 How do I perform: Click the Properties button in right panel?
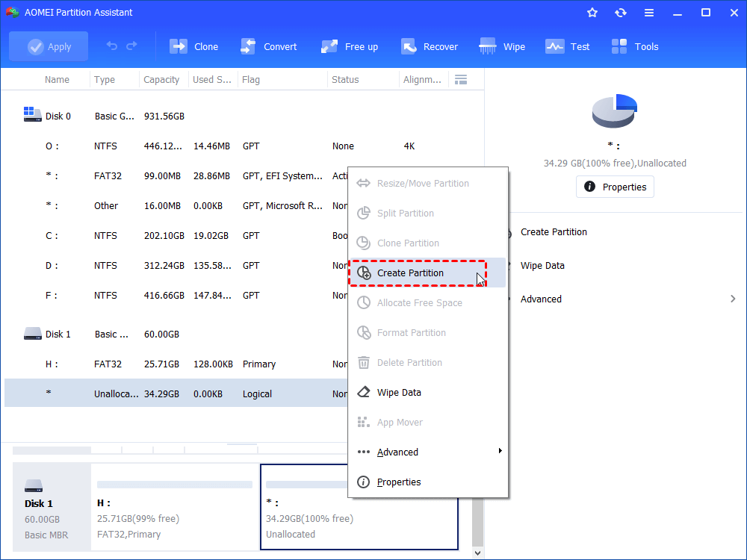[x=615, y=187]
